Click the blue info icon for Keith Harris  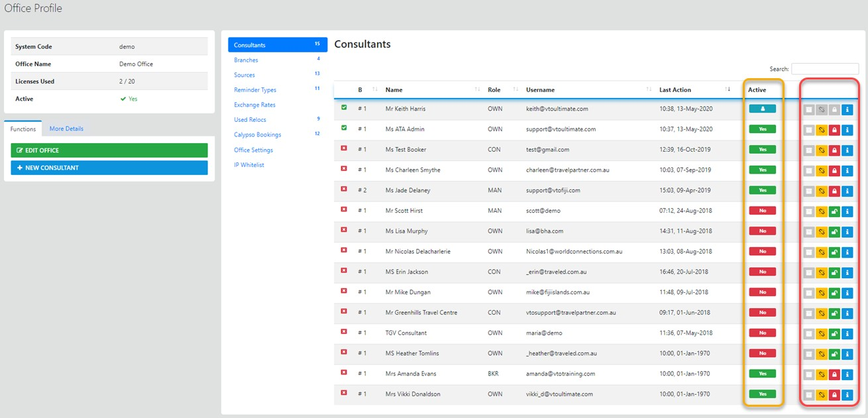(x=847, y=109)
